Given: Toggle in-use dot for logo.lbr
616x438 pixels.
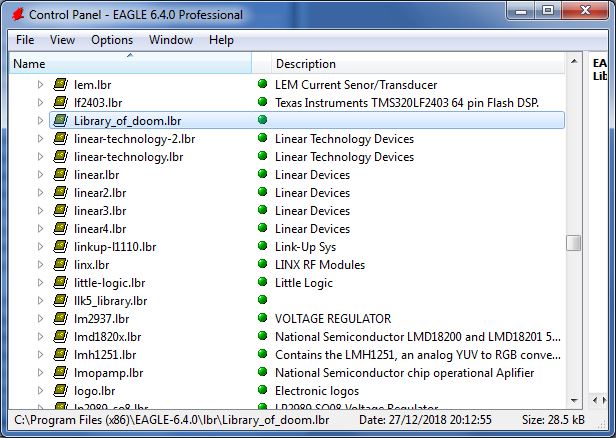Looking at the screenshot, I should [x=262, y=390].
